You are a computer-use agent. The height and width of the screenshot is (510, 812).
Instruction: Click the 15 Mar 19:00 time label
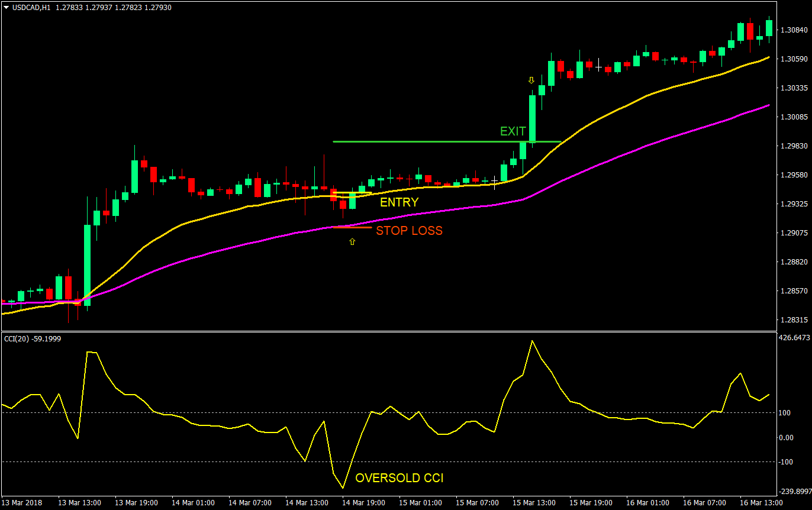click(591, 503)
